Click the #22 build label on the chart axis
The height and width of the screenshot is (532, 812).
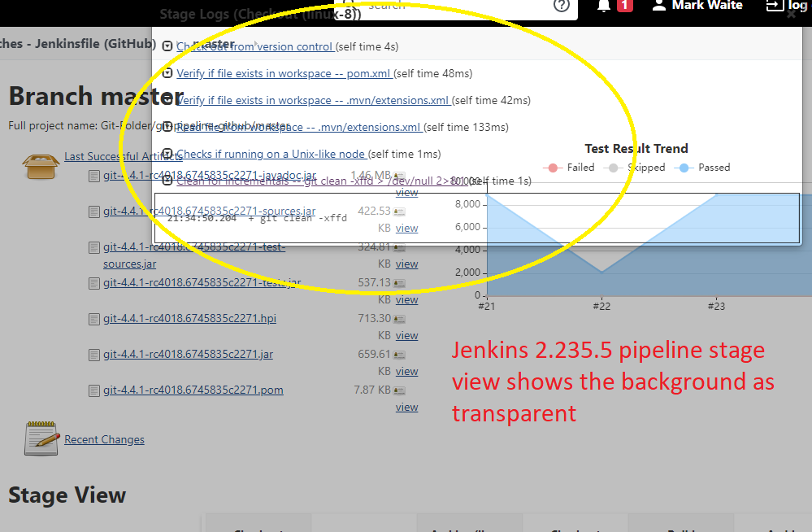coord(601,307)
